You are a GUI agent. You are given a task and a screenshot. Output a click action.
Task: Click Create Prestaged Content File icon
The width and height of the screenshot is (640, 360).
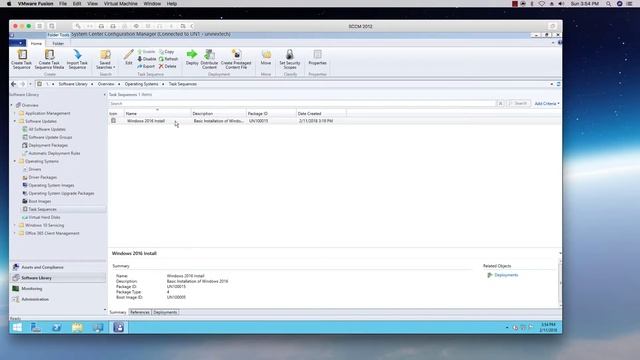pyautogui.click(x=236, y=59)
